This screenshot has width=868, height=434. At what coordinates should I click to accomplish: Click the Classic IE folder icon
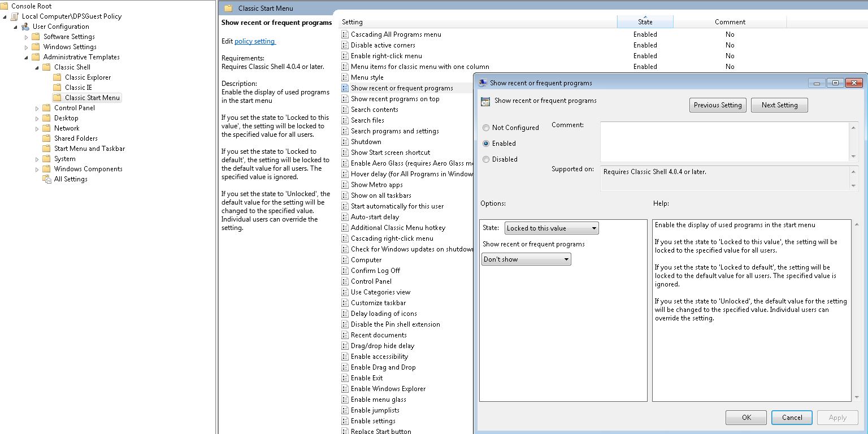[57, 88]
